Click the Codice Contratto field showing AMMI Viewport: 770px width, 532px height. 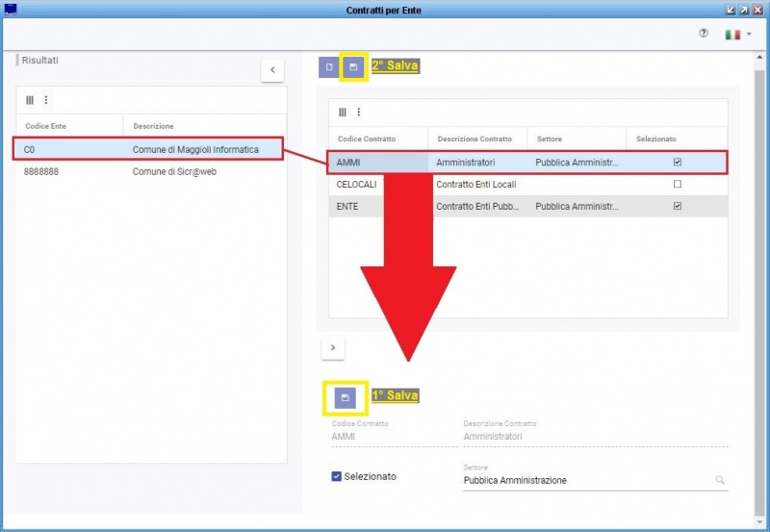395,437
